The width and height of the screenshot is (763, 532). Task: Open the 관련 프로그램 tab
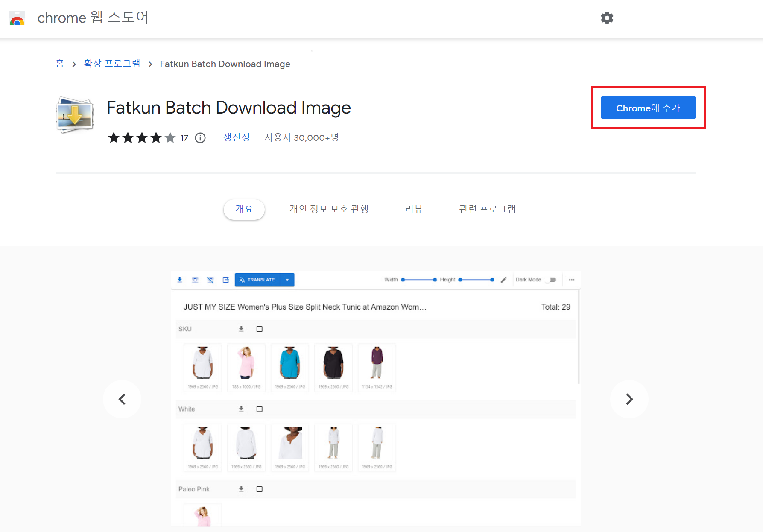point(488,209)
